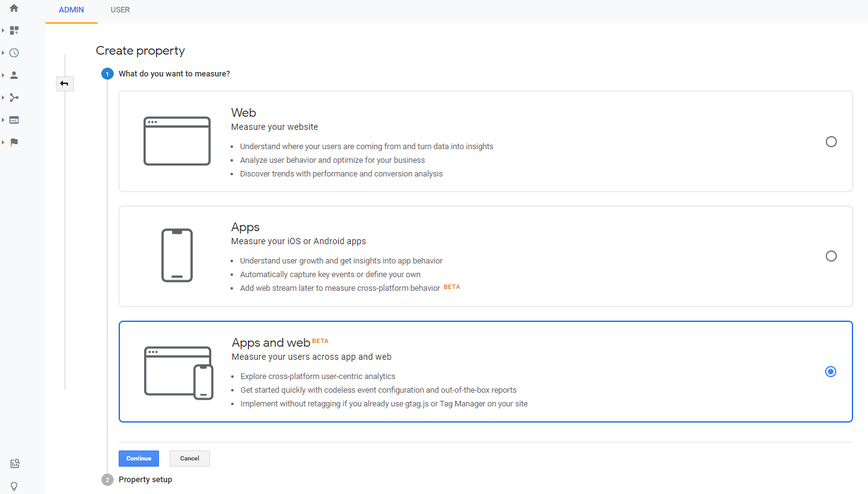Open the Behavior icon in the sidebar
868x494 pixels.
pyautogui.click(x=14, y=120)
